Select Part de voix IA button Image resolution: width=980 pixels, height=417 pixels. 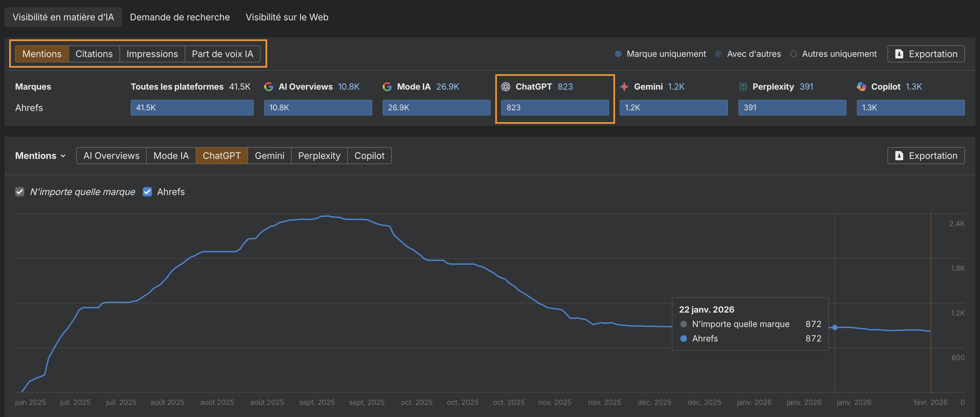tap(222, 54)
